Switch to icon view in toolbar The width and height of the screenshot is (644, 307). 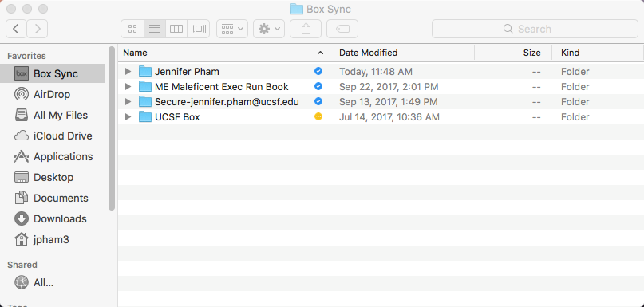pos(132,29)
